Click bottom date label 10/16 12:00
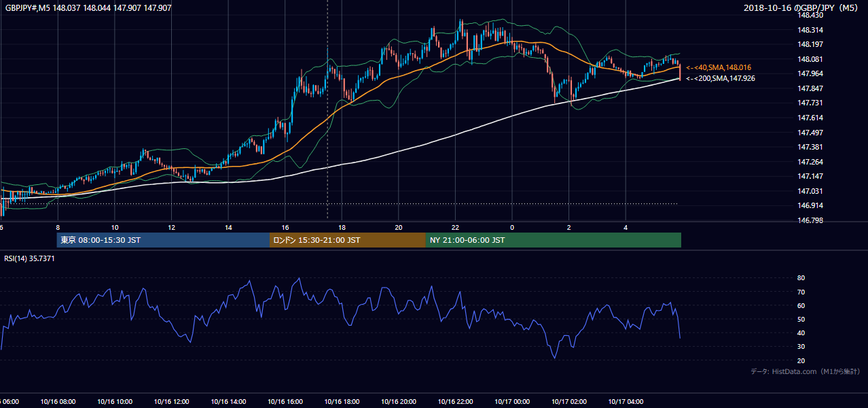The width and height of the screenshot is (868, 408). click(171, 402)
